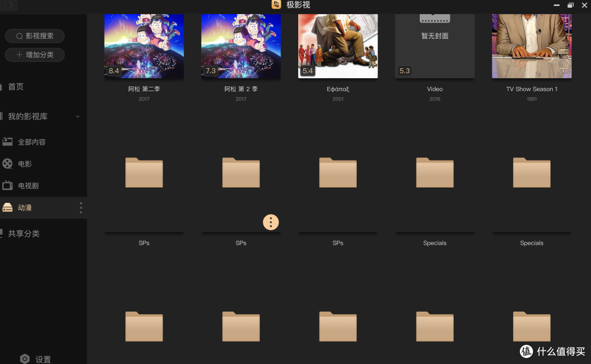This screenshot has width=591, height=364.
Task: Click the 5.3 rating badge
Action: (404, 71)
